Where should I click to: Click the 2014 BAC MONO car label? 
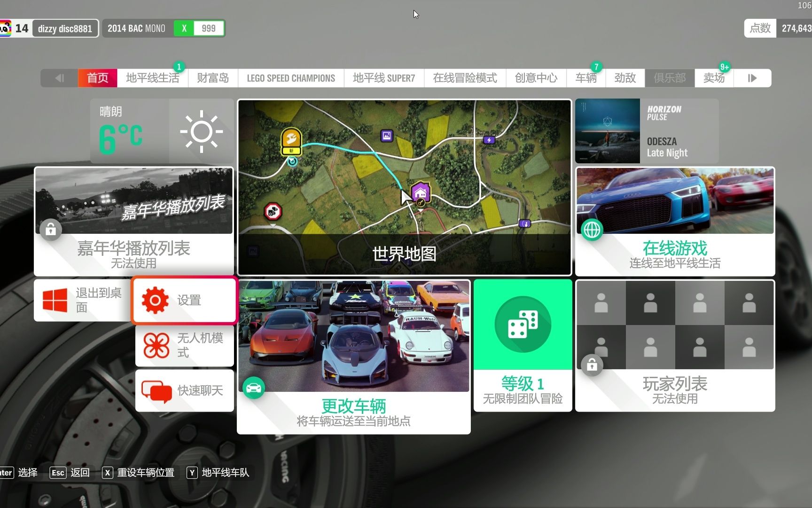coord(136,28)
